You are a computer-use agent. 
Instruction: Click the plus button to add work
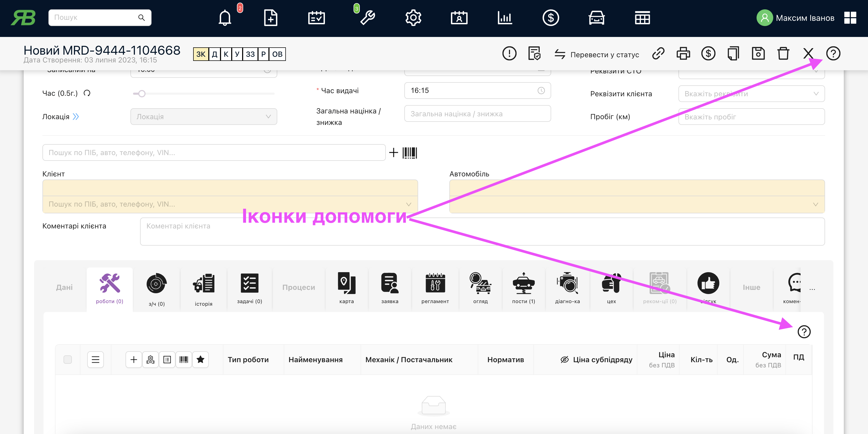pyautogui.click(x=134, y=359)
